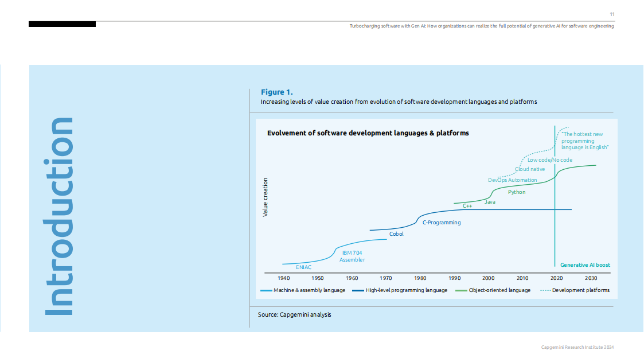644x362 pixels.
Task: Expand the Generative AI boost annotation
Action: pyautogui.click(x=585, y=265)
